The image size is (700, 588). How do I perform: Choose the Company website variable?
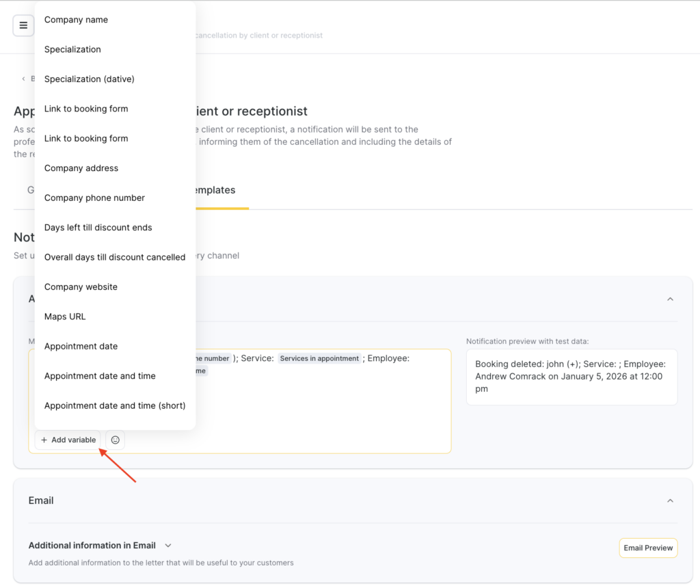click(81, 287)
